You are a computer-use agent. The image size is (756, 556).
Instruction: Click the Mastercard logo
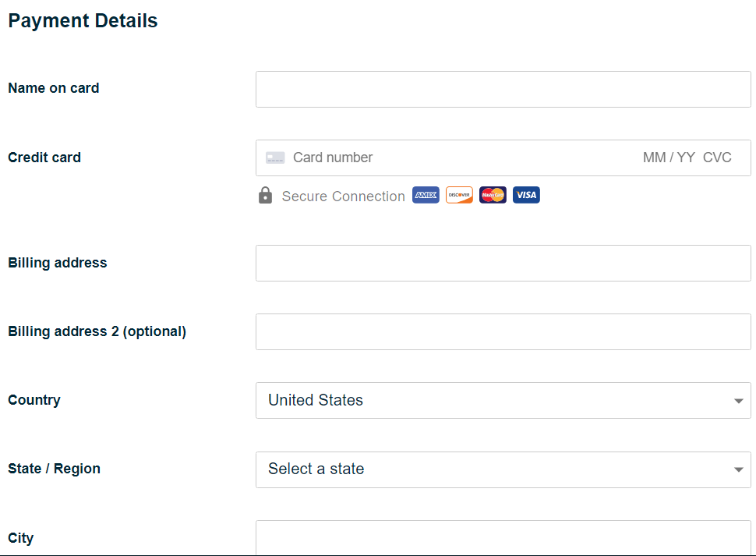click(493, 195)
